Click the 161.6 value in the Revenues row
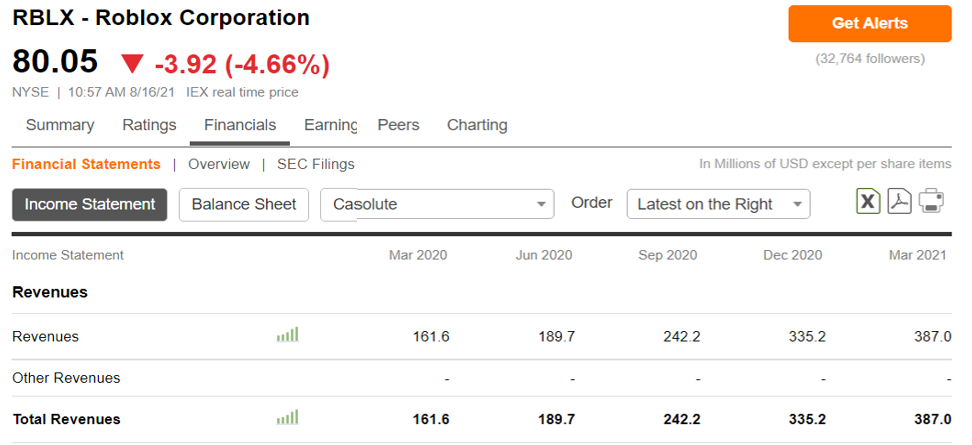The image size is (972, 445). pos(431,337)
